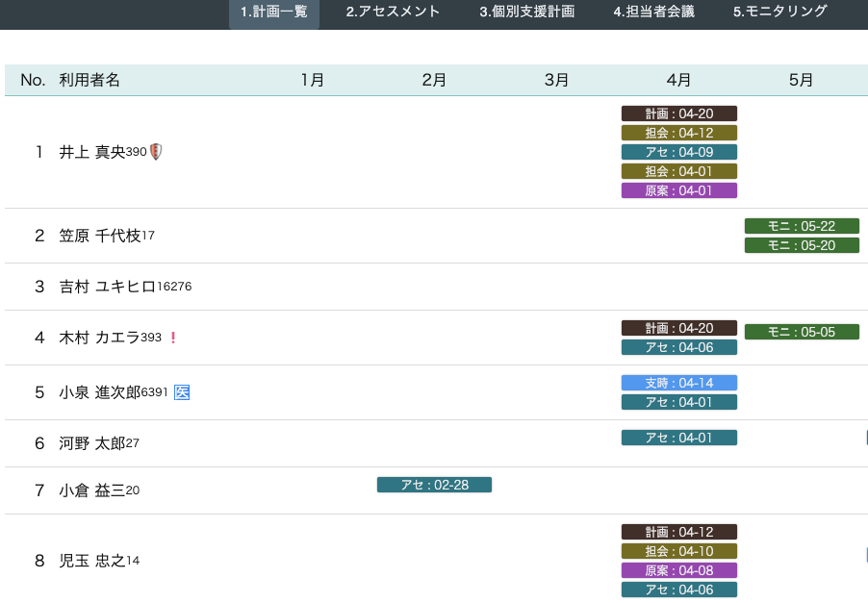Open 井上 真央's 原案 : 04-01 tag

679,190
